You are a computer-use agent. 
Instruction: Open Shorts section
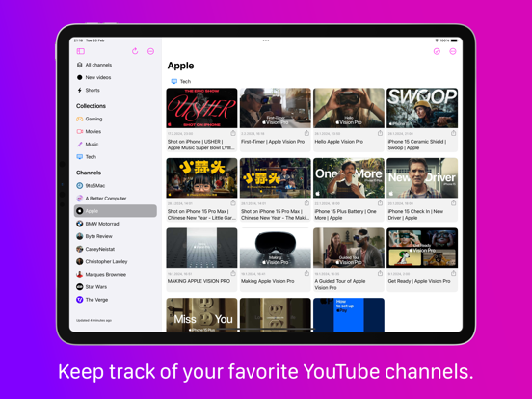coord(116,90)
